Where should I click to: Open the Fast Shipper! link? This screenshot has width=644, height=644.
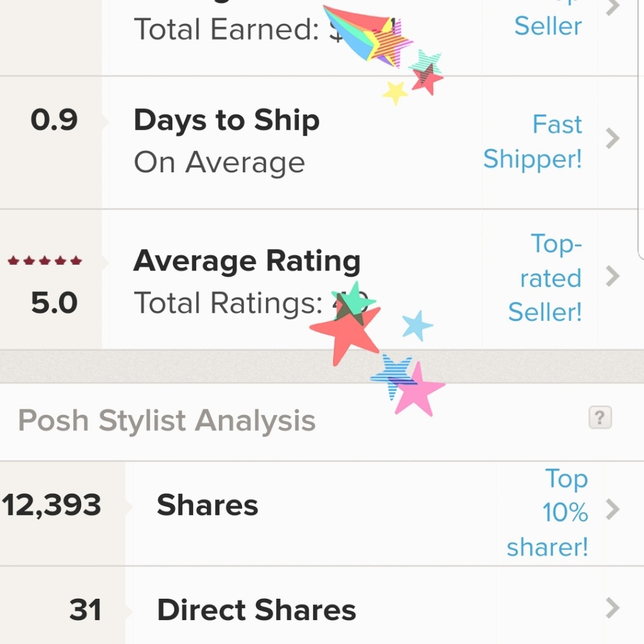point(533,142)
